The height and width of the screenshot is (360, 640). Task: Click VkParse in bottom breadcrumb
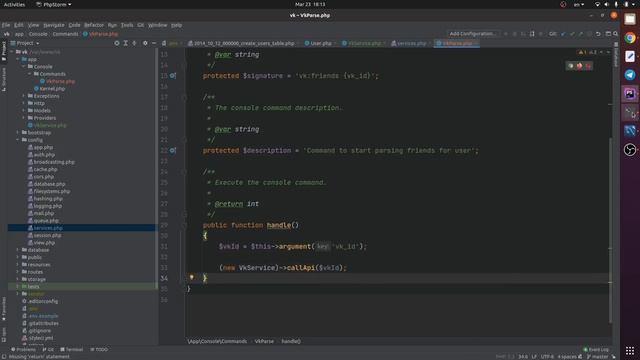pyautogui.click(x=264, y=341)
